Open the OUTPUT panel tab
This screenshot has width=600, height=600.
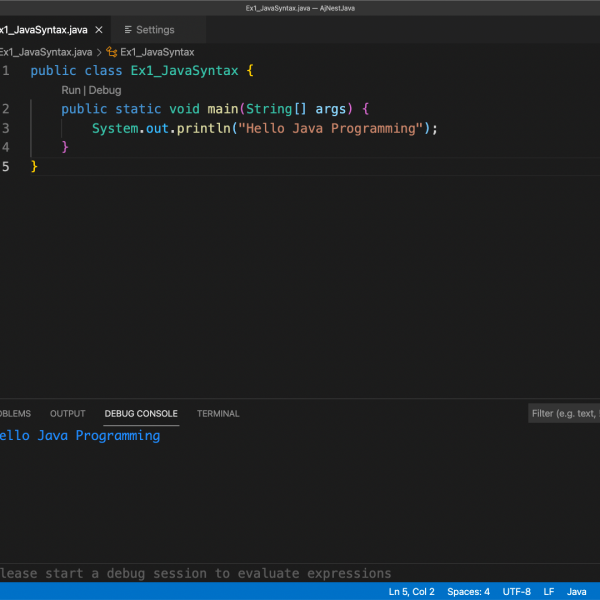point(68,413)
